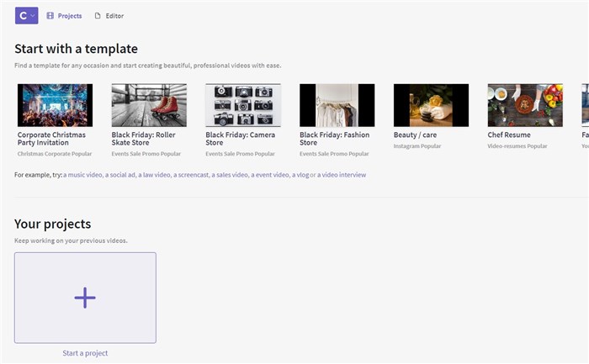Click 'Video-resumes Popular' tags under Chef Resume

coord(517,146)
